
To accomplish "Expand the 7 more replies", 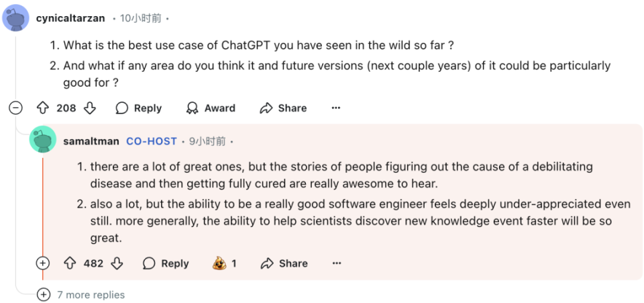I will 80,295.
